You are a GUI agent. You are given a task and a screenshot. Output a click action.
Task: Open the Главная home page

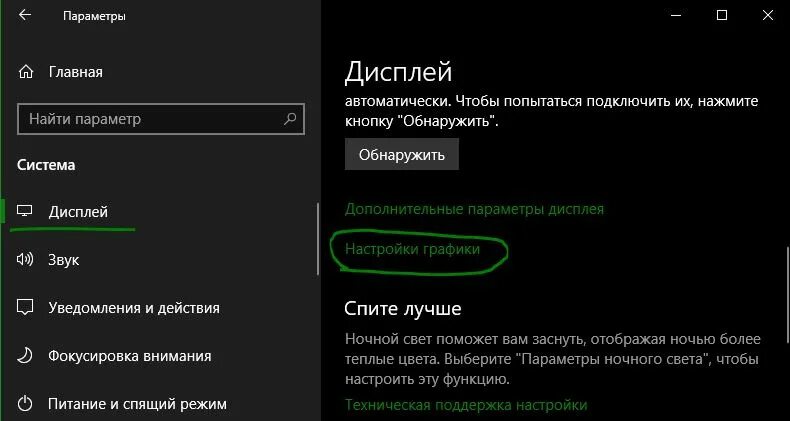(76, 72)
